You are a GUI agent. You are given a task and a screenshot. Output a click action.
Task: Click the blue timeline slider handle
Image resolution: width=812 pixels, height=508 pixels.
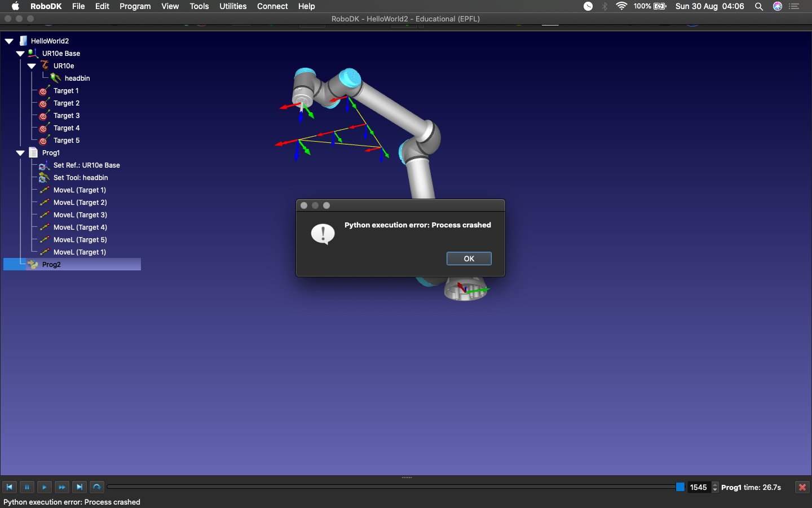(680, 487)
